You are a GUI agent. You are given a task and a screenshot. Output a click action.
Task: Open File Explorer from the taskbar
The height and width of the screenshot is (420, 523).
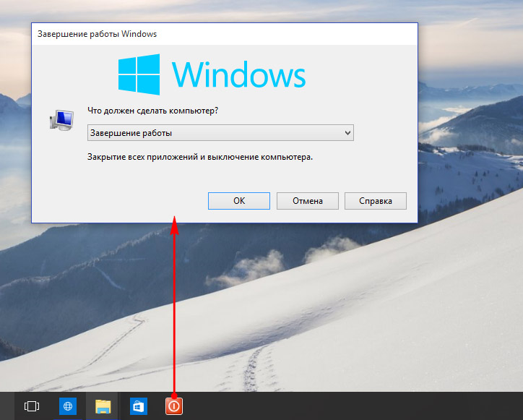click(x=103, y=406)
